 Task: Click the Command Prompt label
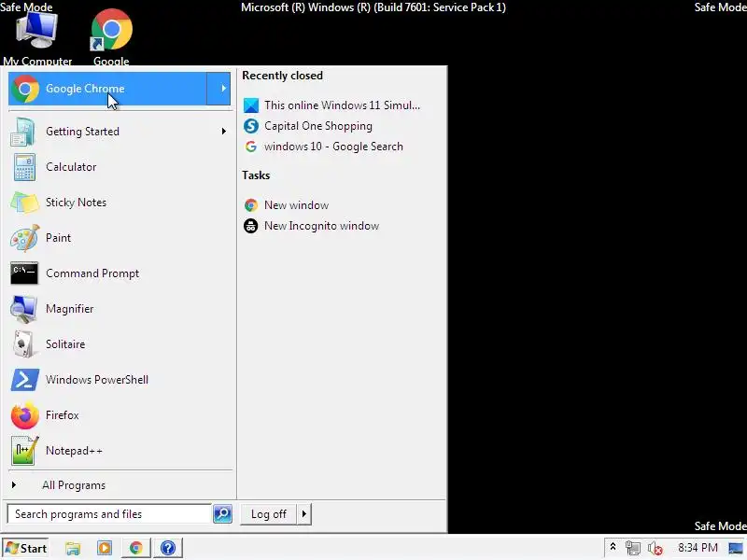[x=92, y=273]
